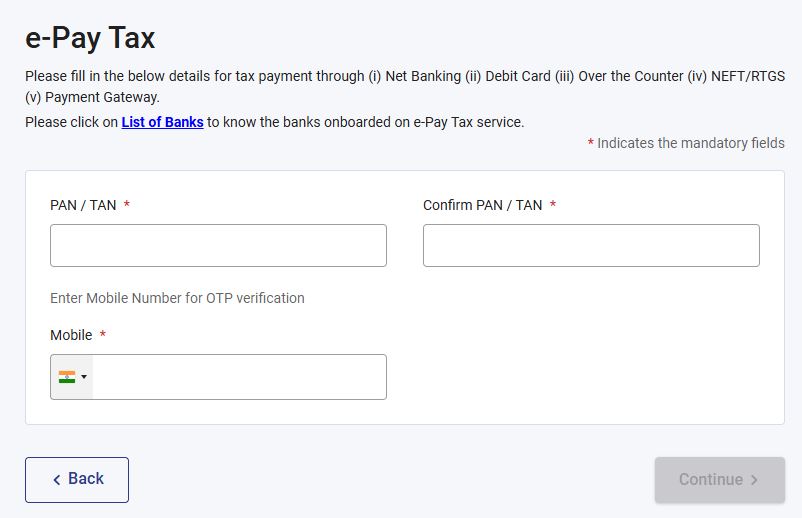Viewport: 802px width, 518px height.
Task: Click the Confirm PAN / TAN label
Action: point(482,205)
